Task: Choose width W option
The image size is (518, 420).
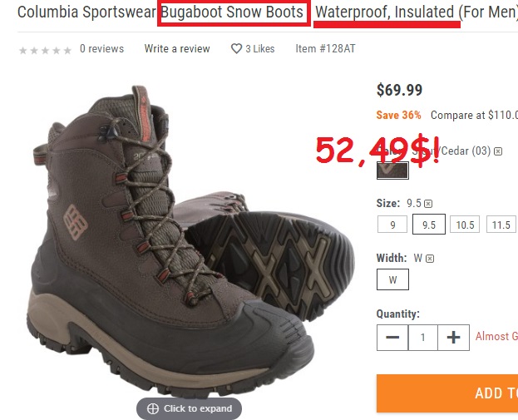Action: coord(392,279)
